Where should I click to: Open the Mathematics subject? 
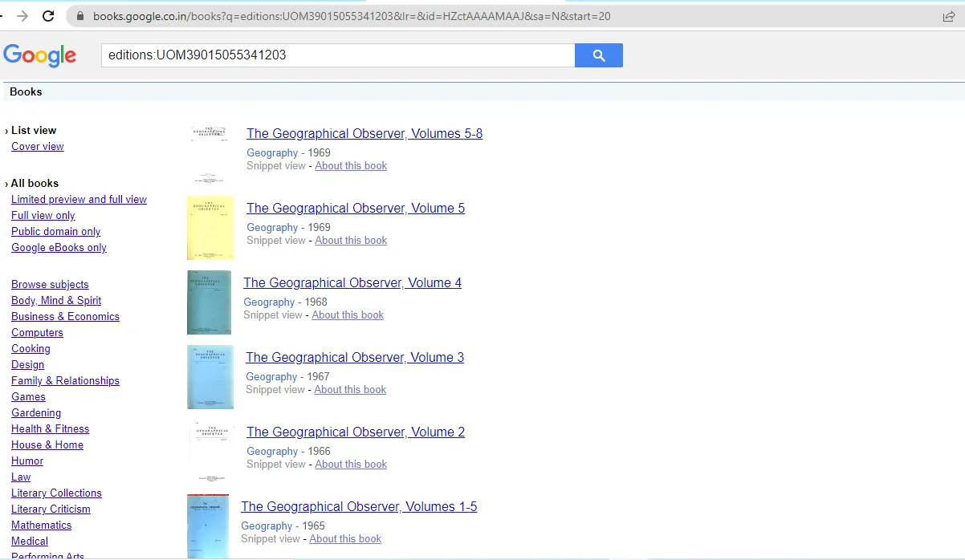41,526
